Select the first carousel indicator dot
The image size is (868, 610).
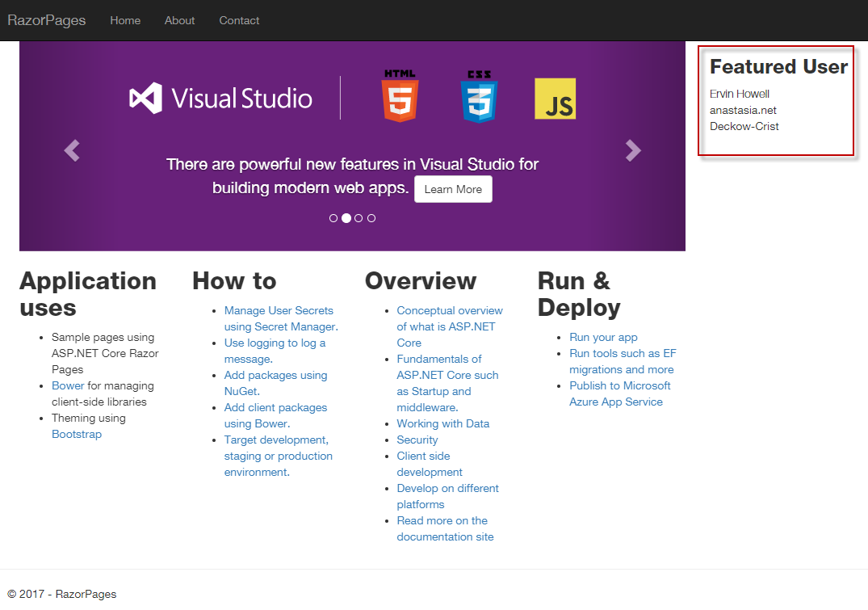(x=333, y=217)
